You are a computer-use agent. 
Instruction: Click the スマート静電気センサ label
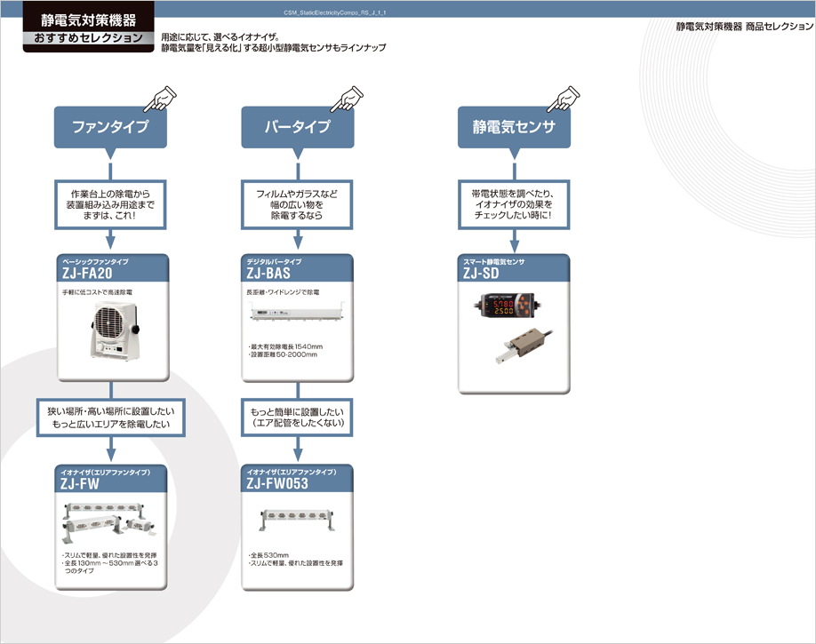(494, 262)
